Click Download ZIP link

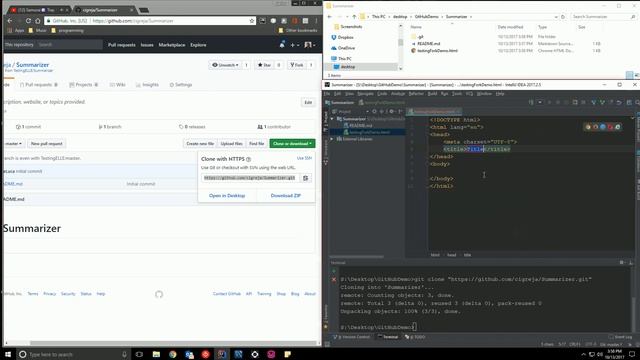point(286,196)
